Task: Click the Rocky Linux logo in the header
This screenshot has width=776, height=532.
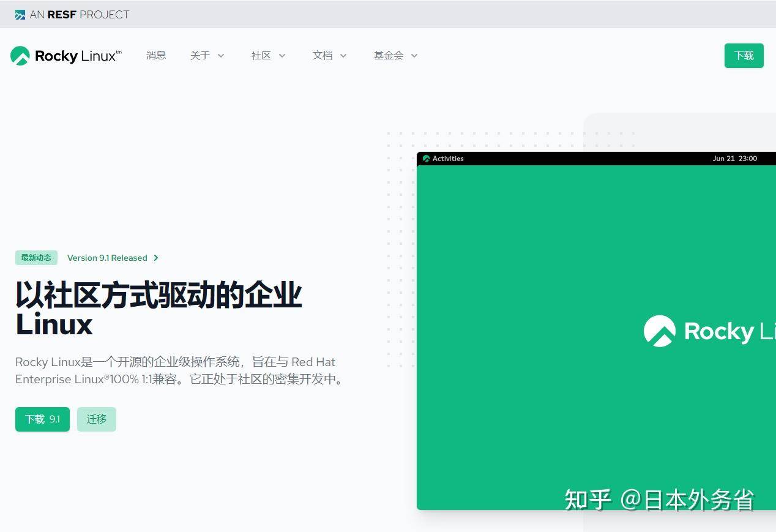Action: [x=66, y=56]
